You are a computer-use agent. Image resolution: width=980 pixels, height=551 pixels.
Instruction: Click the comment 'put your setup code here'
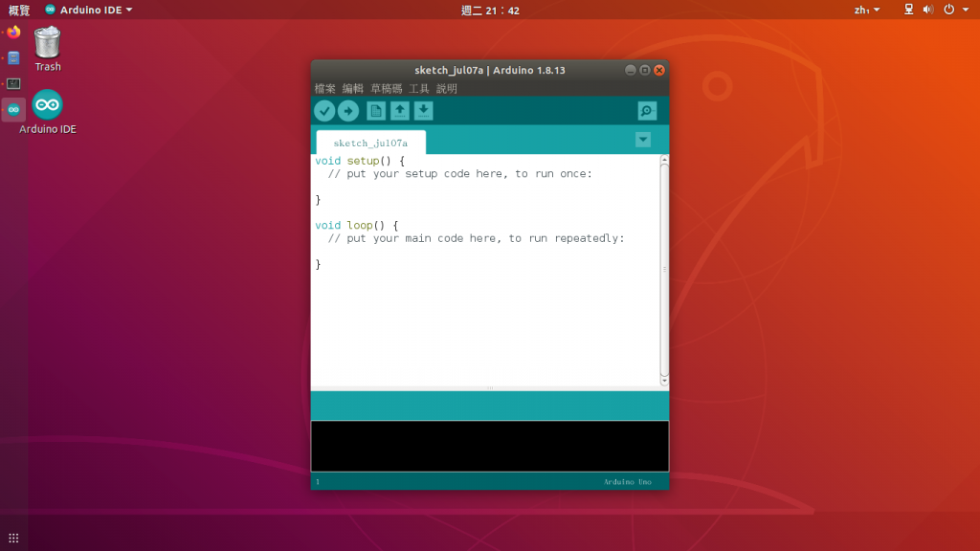coord(425,174)
